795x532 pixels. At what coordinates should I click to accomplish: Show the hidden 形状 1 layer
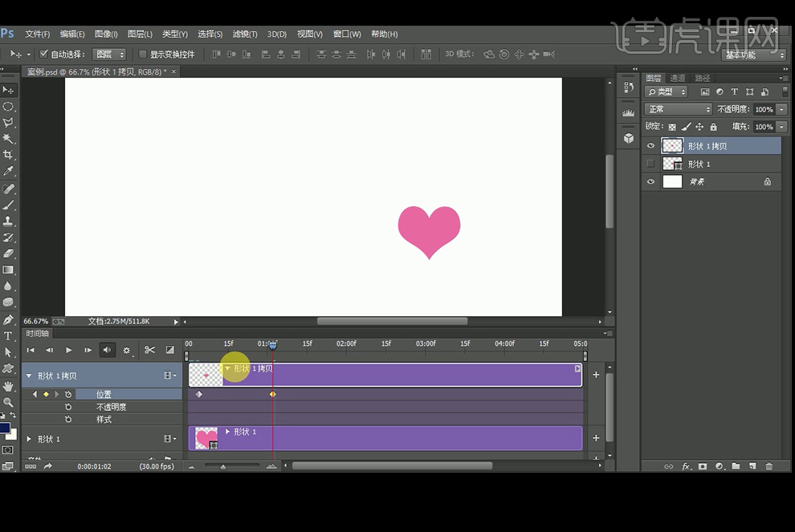coord(650,164)
